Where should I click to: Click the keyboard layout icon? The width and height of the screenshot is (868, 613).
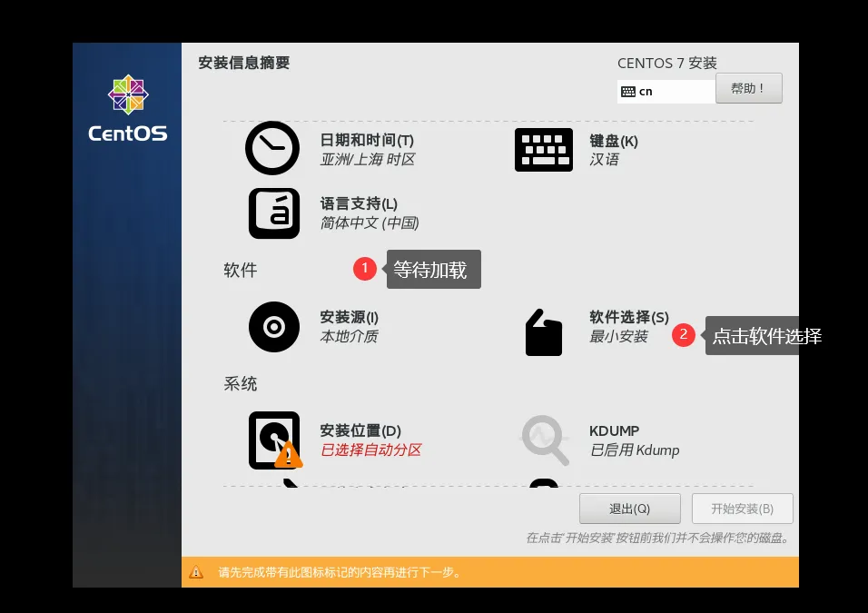(544, 150)
